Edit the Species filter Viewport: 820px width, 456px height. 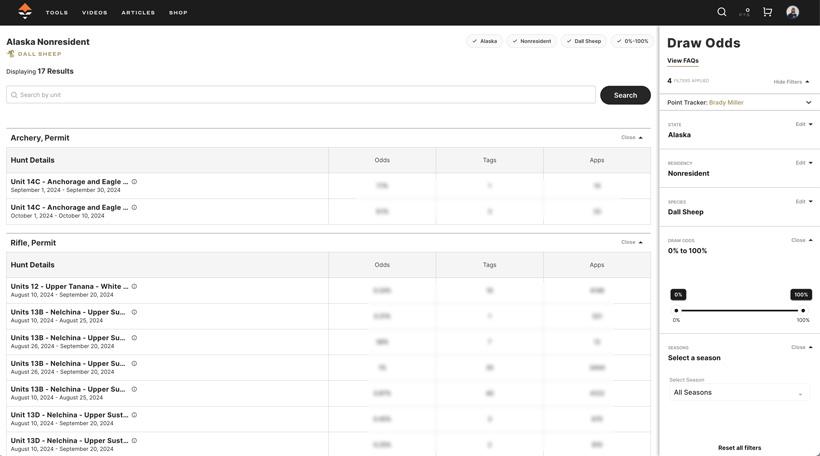coord(804,202)
